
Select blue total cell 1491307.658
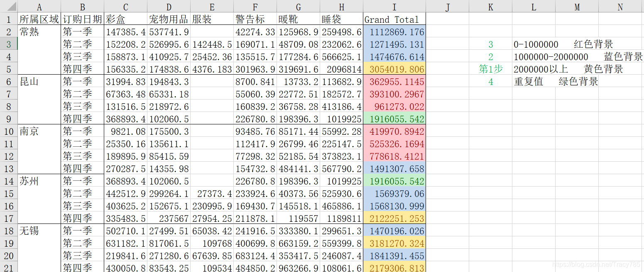pyautogui.click(x=394, y=169)
